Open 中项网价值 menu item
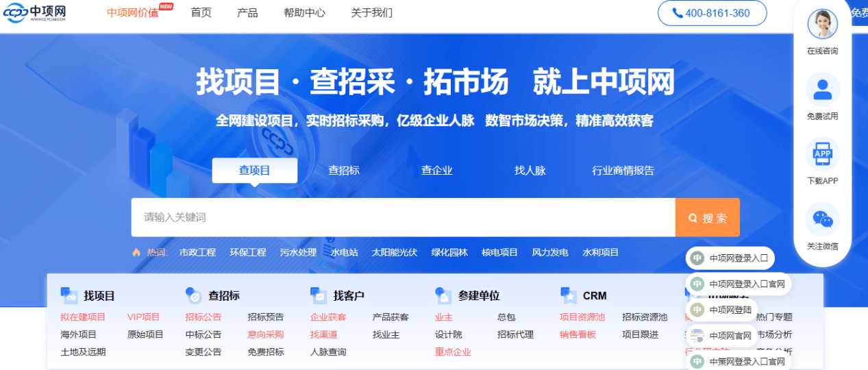The image size is (868, 370). (132, 13)
